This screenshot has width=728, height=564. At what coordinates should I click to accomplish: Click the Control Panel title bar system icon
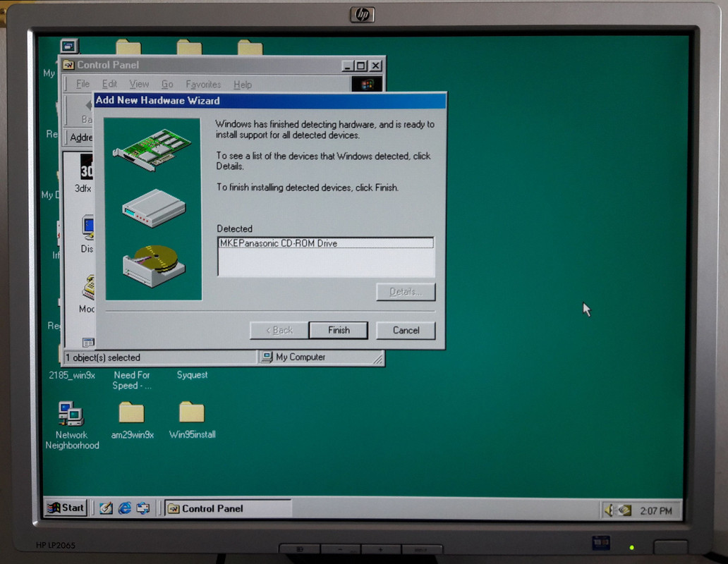pyautogui.click(x=68, y=64)
